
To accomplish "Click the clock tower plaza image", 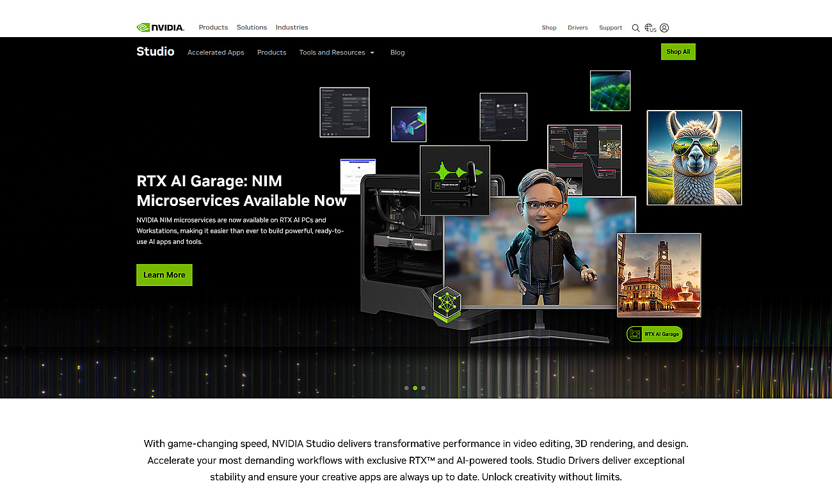I will point(659,275).
